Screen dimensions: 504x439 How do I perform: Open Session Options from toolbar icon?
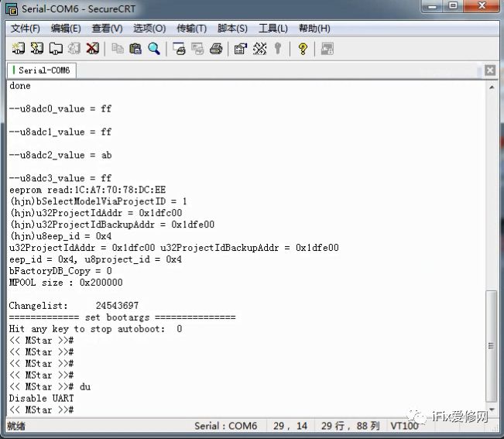click(240, 49)
